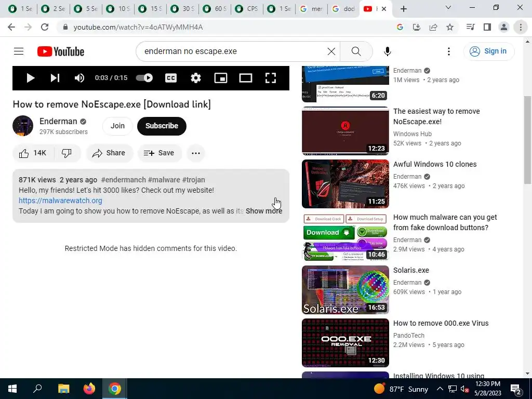Screen dimensions: 532x399
Task: Like the video
Action: point(33,153)
